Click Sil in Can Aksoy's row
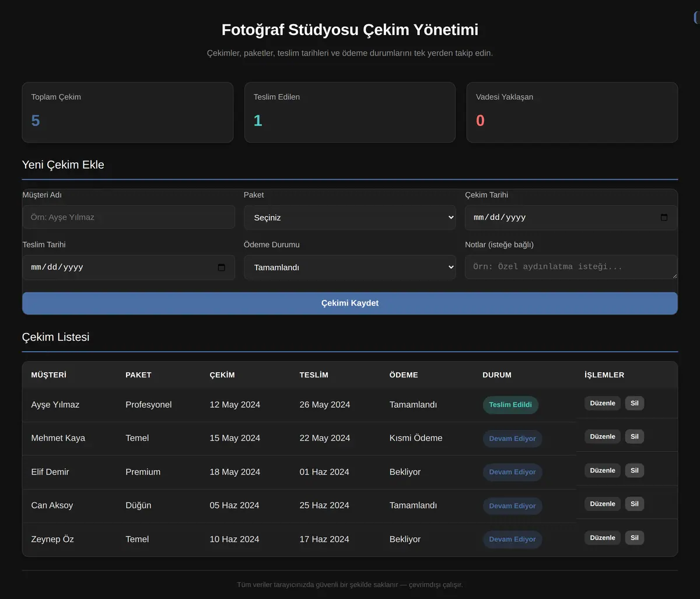 tap(635, 504)
